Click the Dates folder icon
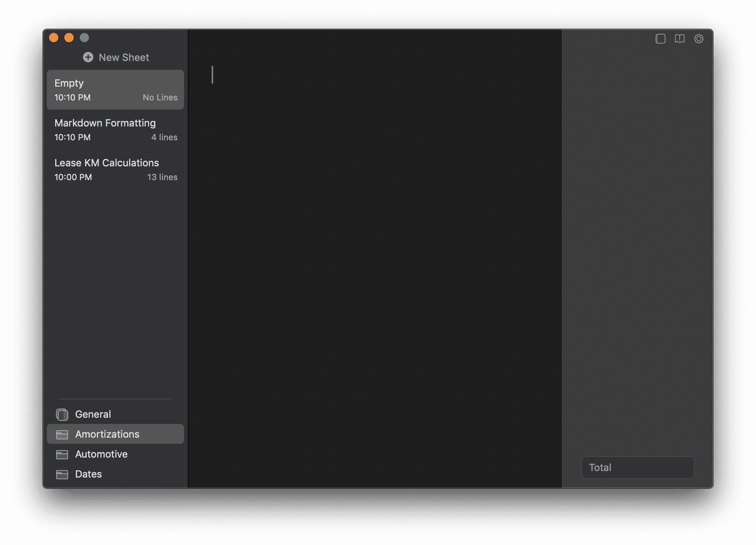 click(62, 474)
